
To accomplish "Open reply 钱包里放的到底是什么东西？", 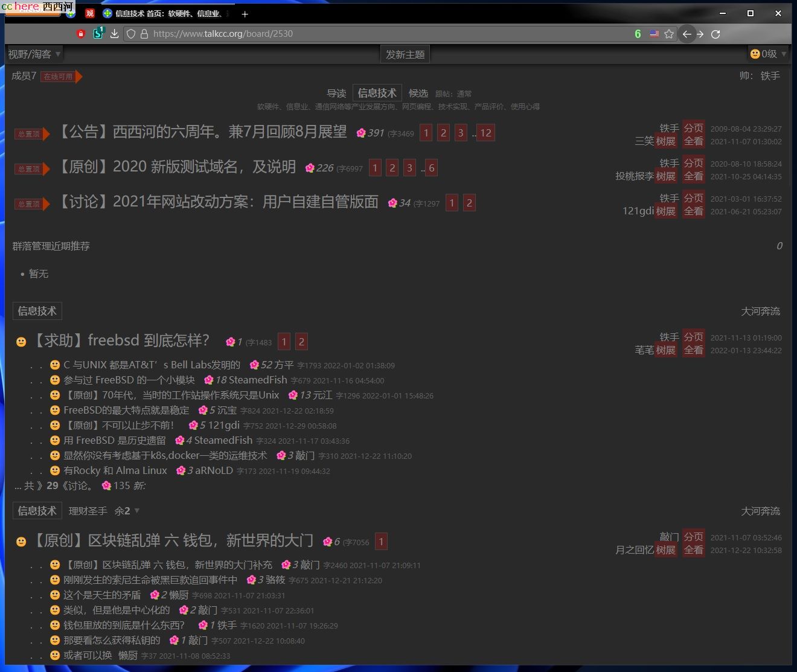I will [x=124, y=625].
